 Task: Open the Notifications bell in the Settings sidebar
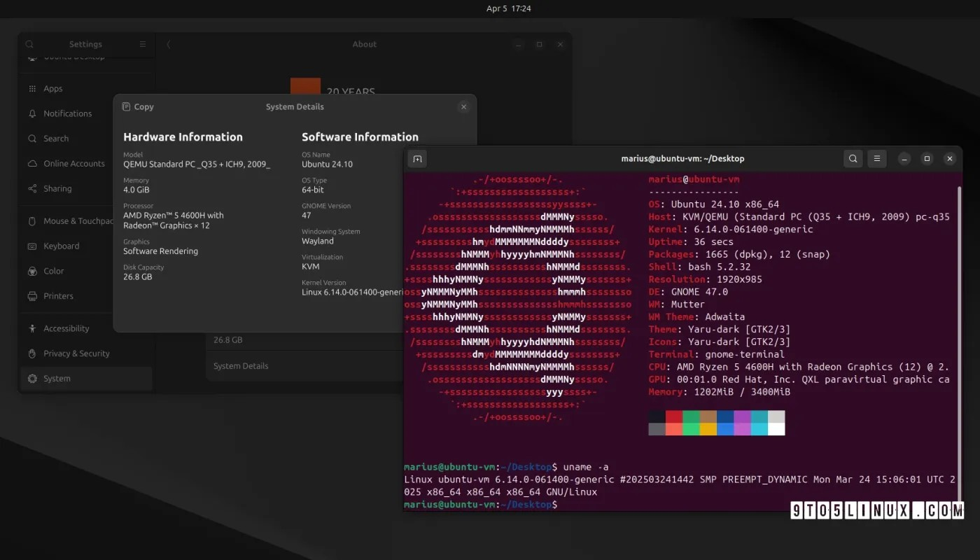click(x=32, y=113)
